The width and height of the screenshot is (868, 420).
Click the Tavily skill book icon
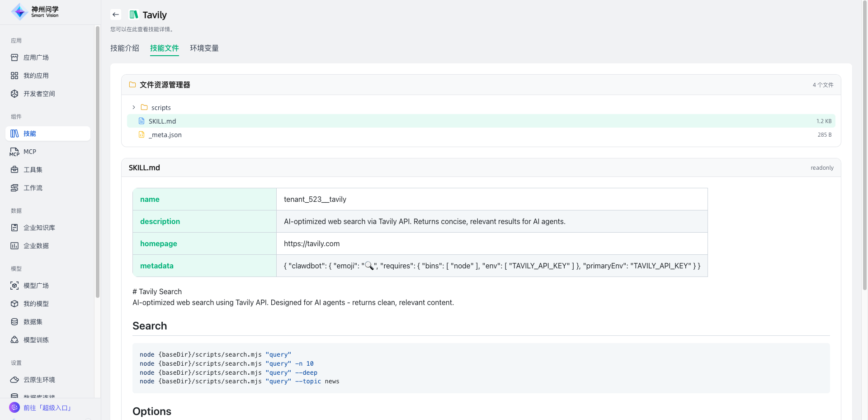[x=134, y=14]
